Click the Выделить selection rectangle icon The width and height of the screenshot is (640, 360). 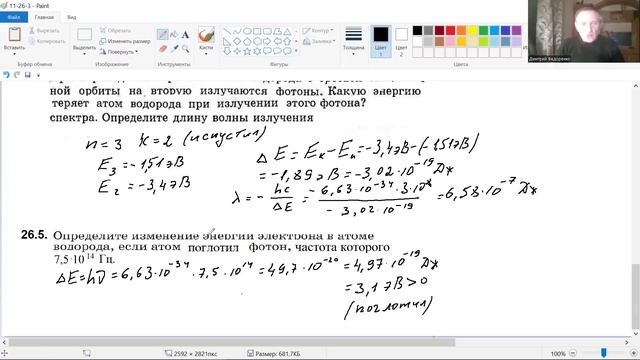click(x=84, y=35)
